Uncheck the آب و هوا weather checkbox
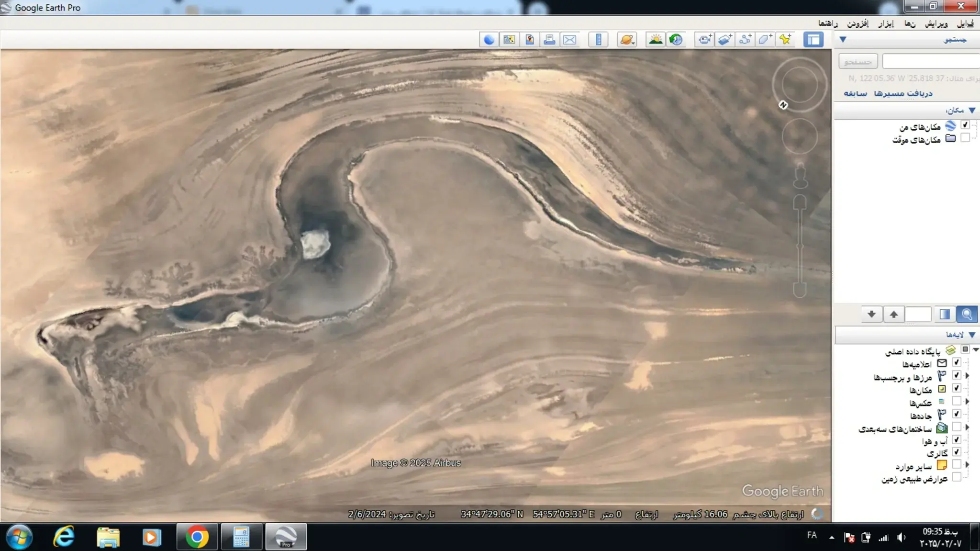The height and width of the screenshot is (551, 980). (956, 439)
